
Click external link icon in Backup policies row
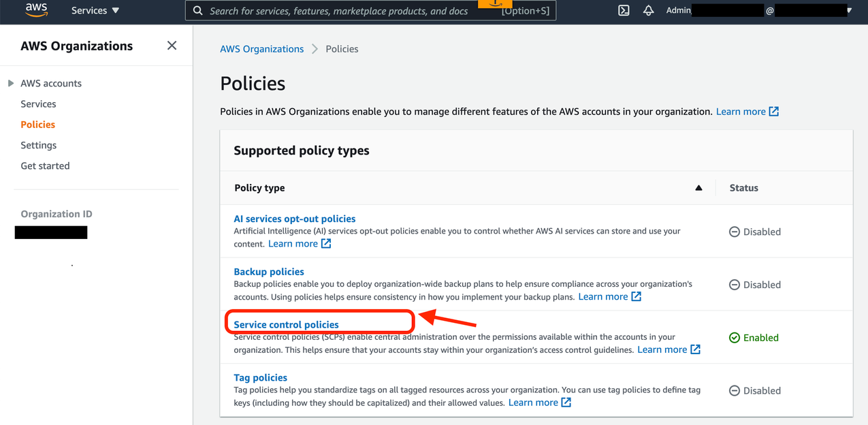[x=637, y=297]
